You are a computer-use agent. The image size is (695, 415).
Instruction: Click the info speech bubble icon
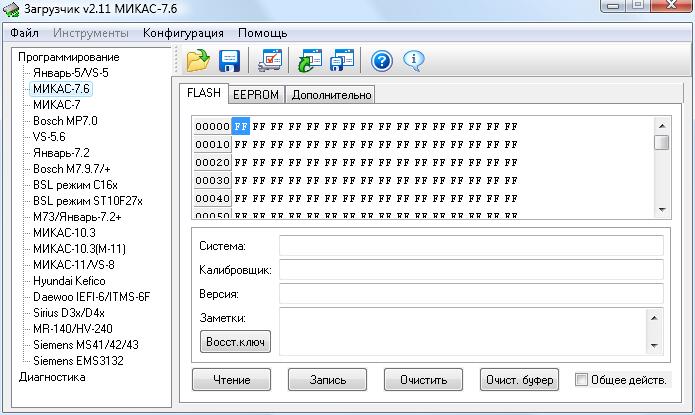click(414, 61)
